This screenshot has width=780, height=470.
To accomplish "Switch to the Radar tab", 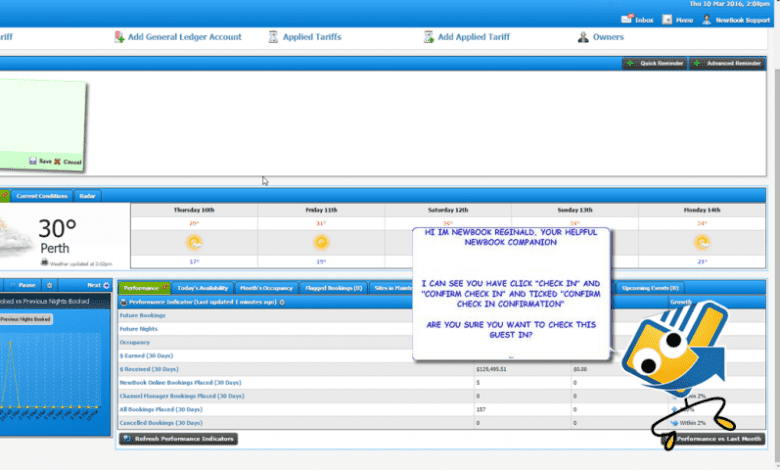I will pyautogui.click(x=88, y=196).
